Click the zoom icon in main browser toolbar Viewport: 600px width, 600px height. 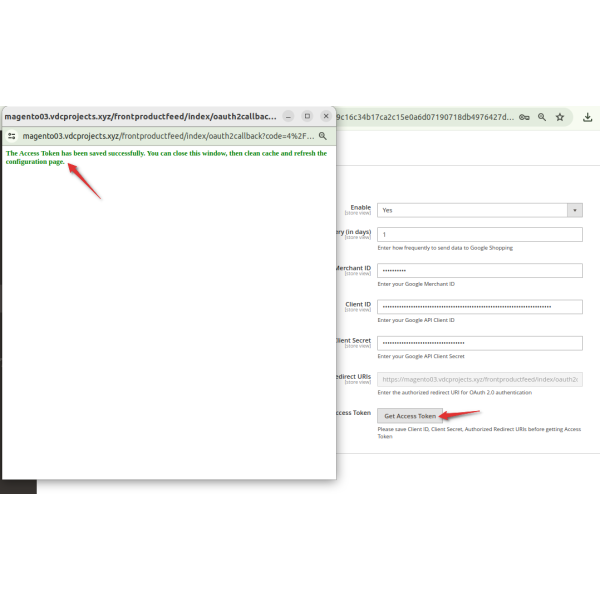pos(542,117)
